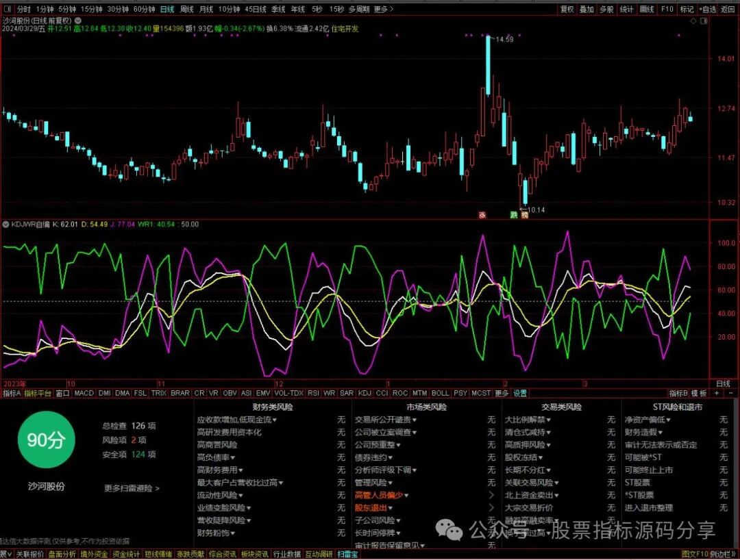Screen dimensions: 740x560
Task: Click the 涨 marker below the candlestick chart
Action: [482, 215]
